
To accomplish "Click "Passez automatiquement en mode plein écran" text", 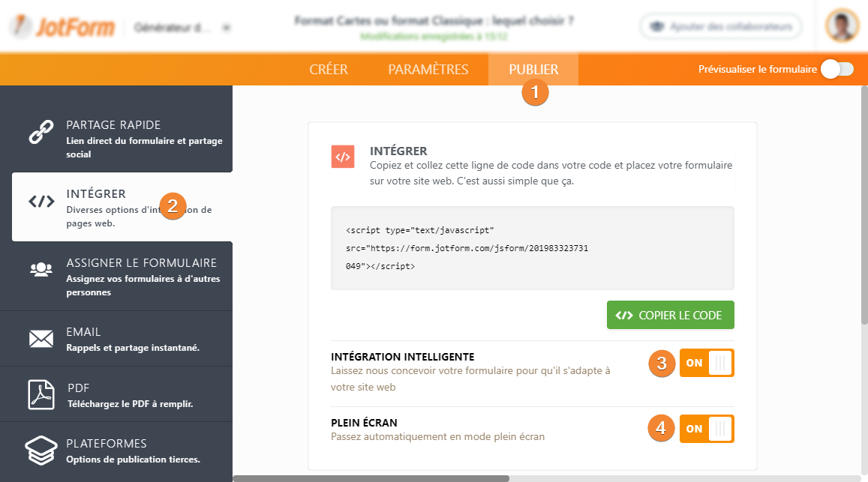I will [x=438, y=436].
